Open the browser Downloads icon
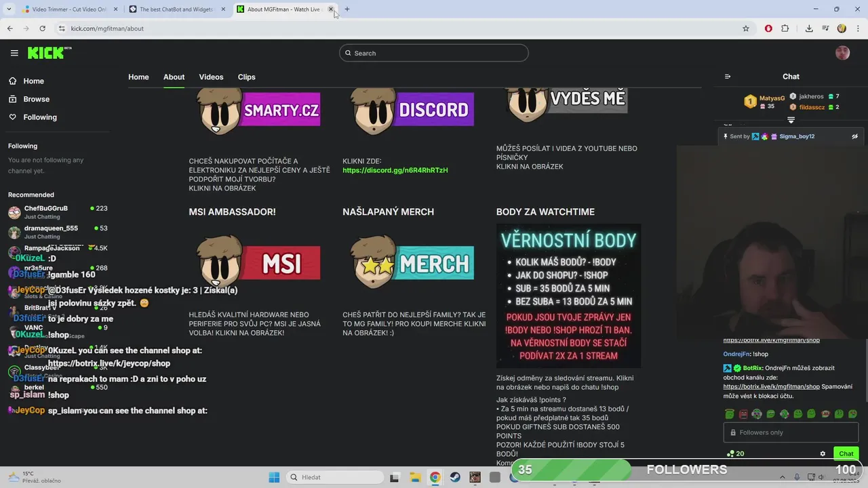 point(809,28)
